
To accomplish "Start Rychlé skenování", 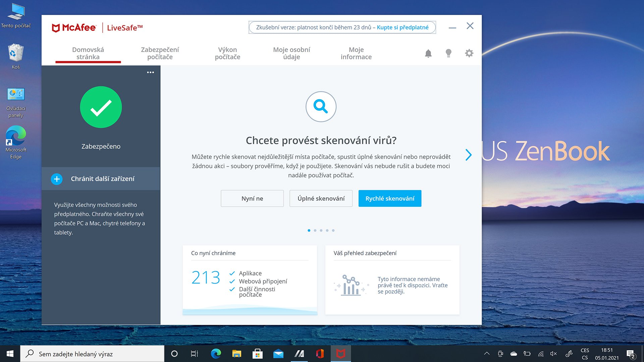I will pos(390,198).
